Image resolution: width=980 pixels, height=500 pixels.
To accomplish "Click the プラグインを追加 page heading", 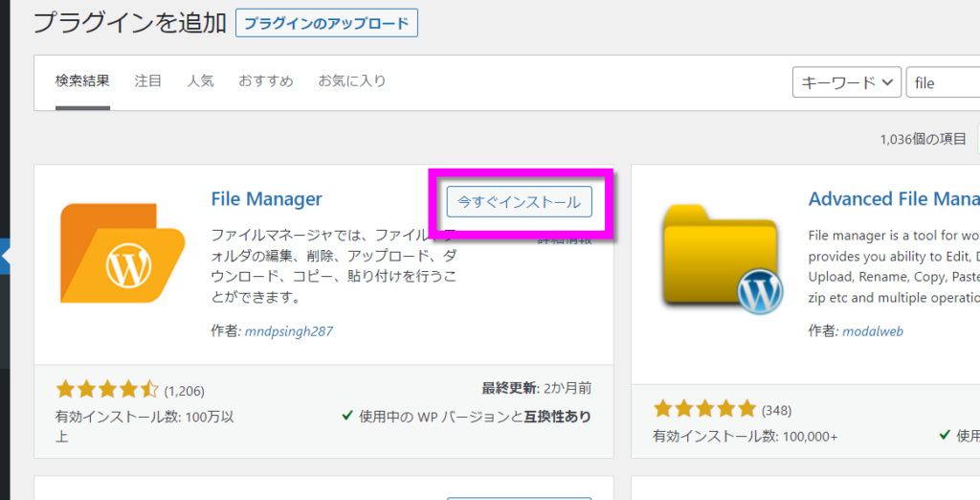I will tap(130, 23).
